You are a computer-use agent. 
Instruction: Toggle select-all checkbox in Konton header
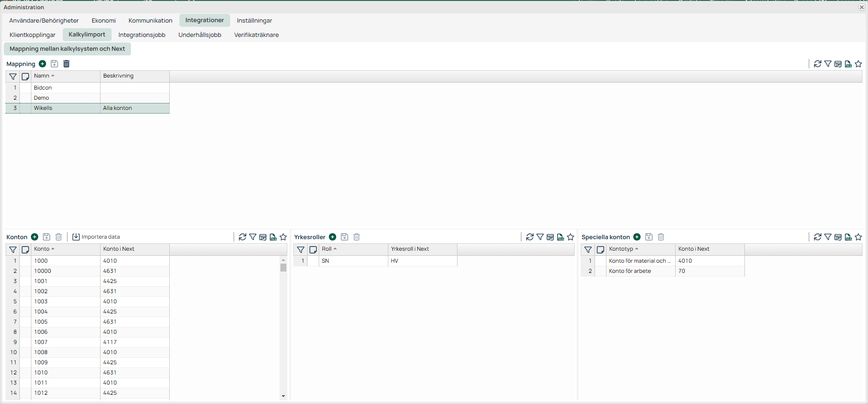click(25, 249)
